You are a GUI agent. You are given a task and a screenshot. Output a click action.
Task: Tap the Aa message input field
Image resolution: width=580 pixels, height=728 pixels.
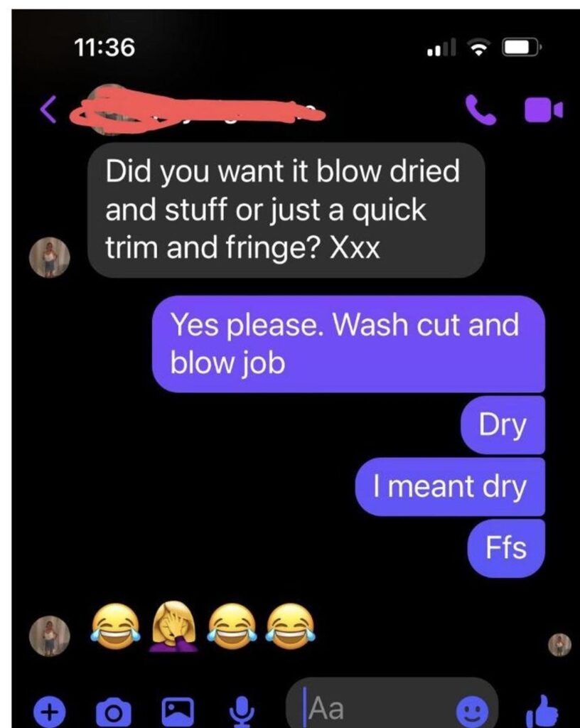pyautogui.click(x=392, y=706)
